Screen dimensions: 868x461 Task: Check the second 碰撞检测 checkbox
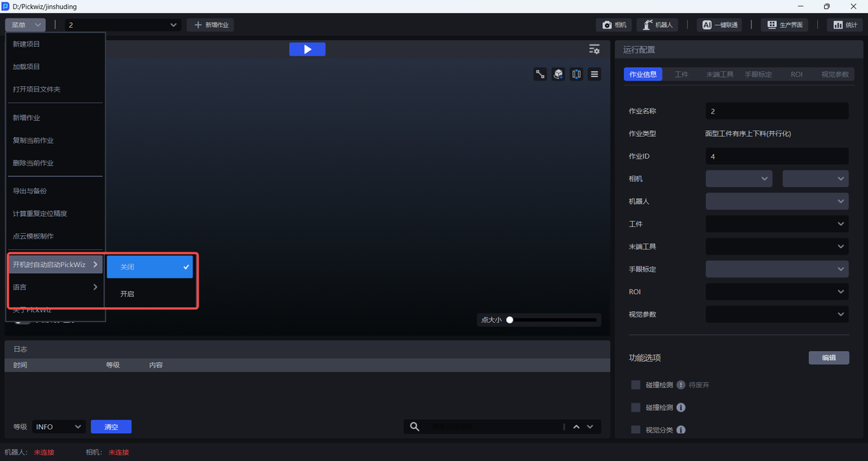(x=635, y=407)
